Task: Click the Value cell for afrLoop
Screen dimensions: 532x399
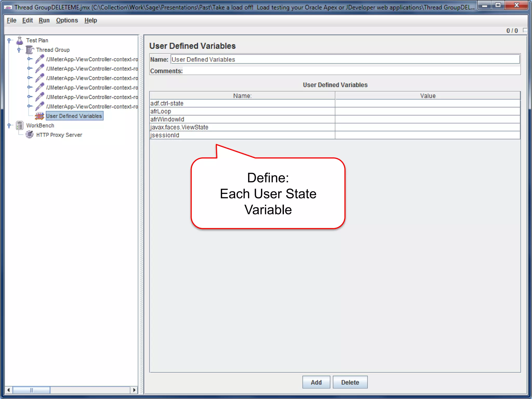Action: [428, 111]
